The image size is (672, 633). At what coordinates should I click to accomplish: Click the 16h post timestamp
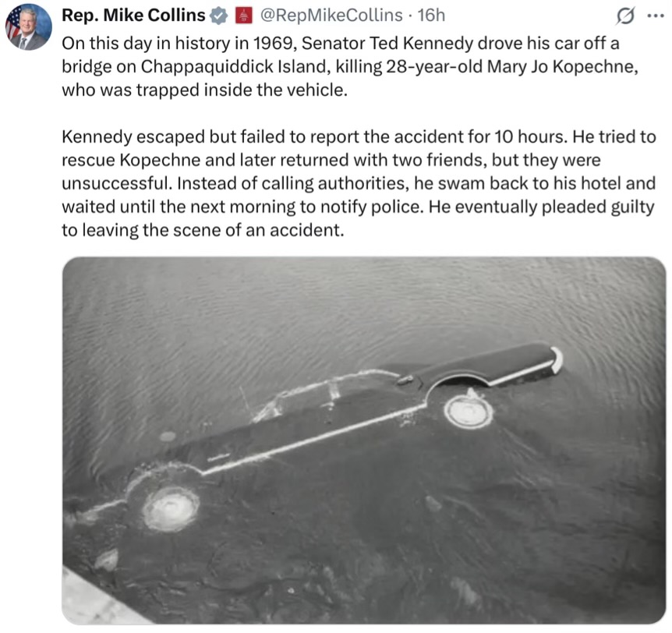coord(431,16)
